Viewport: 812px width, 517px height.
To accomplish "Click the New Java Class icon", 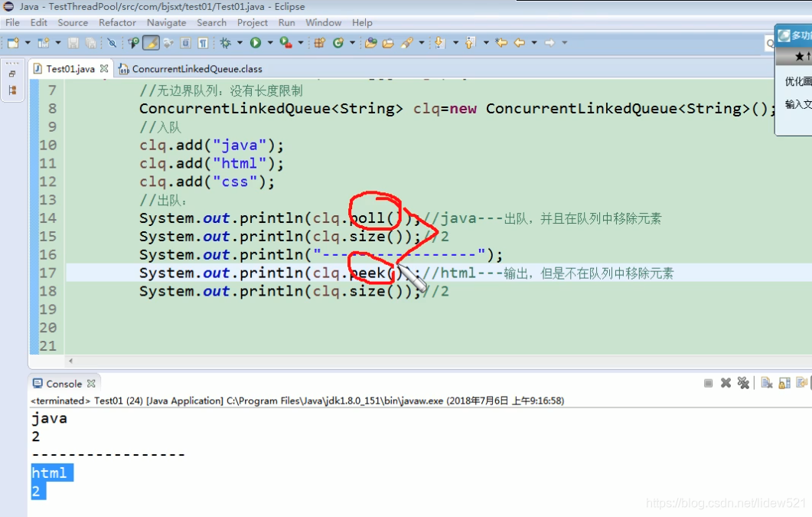I will point(338,43).
